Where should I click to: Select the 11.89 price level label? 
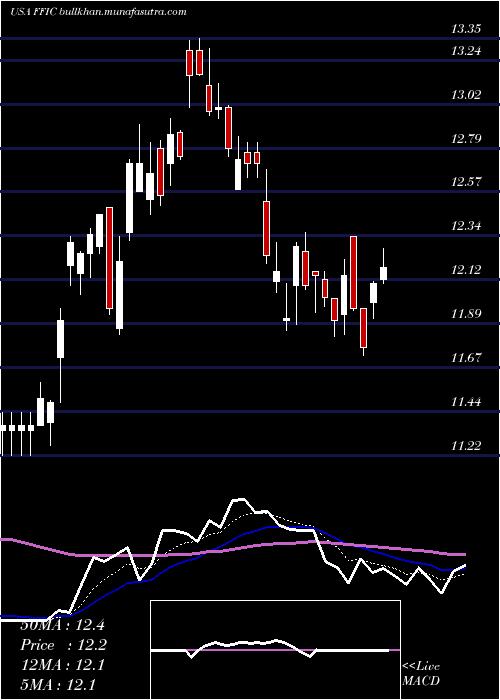[466, 314]
